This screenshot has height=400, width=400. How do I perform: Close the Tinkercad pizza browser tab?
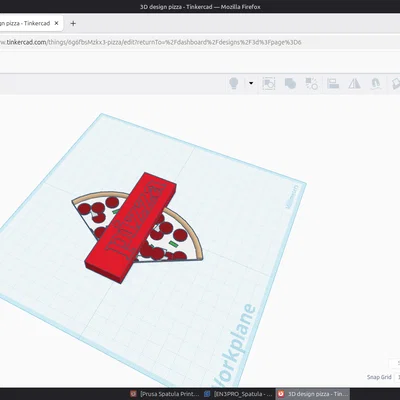(56, 23)
